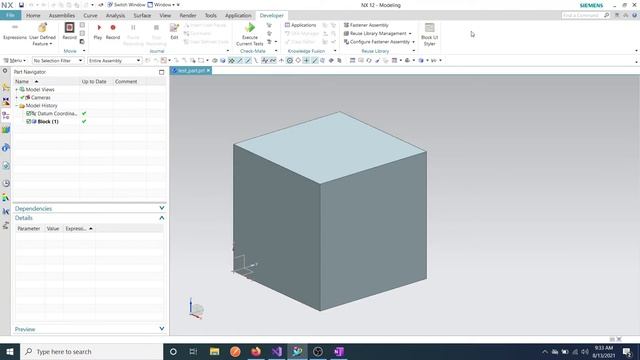Open Block UI Styler
Image resolution: width=640 pixels, height=360 pixels.
pyautogui.click(x=429, y=34)
